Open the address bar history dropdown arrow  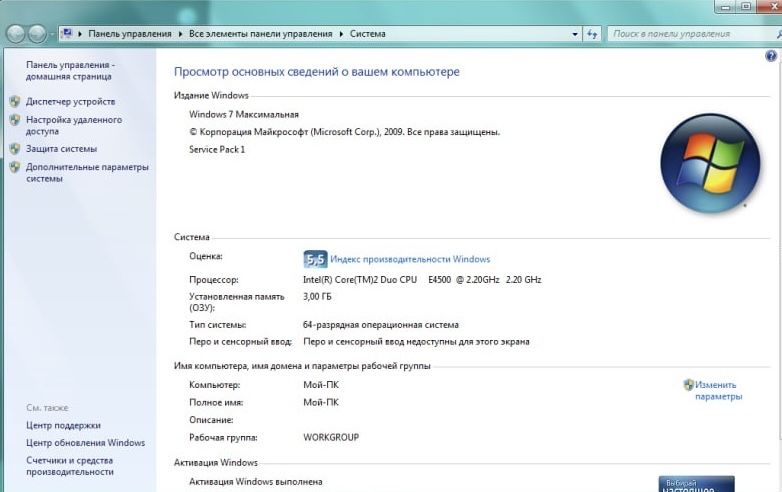(x=575, y=34)
